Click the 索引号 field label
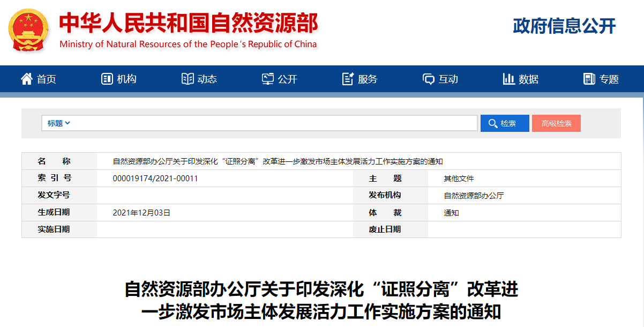Screen dimensions: 644x327 click(x=54, y=178)
